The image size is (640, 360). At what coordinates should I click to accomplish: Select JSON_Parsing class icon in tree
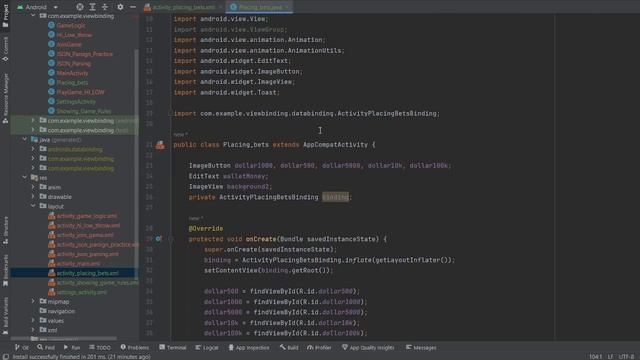(51, 63)
